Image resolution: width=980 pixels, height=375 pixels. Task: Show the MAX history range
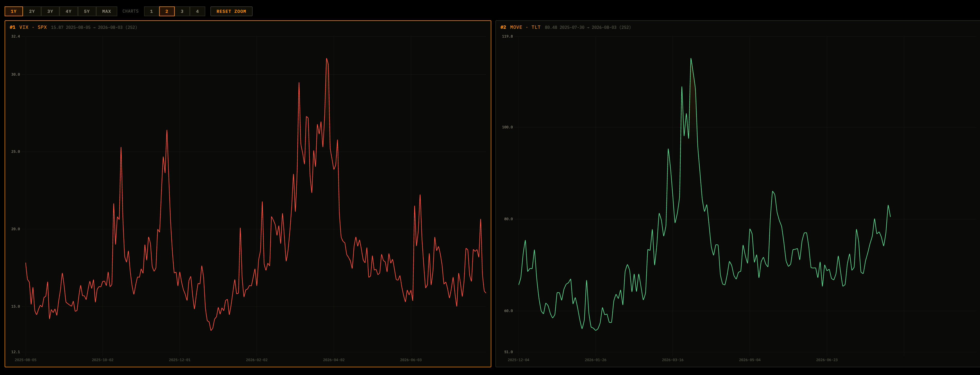(106, 11)
